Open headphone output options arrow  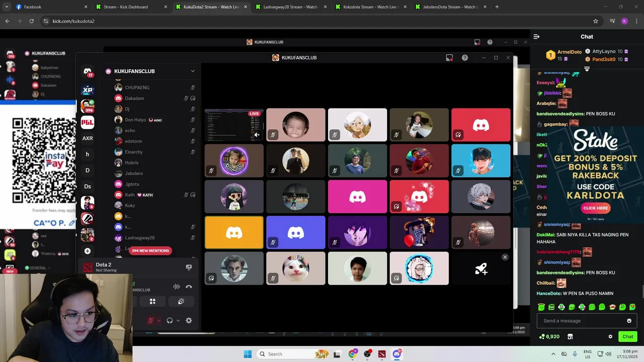click(x=178, y=321)
